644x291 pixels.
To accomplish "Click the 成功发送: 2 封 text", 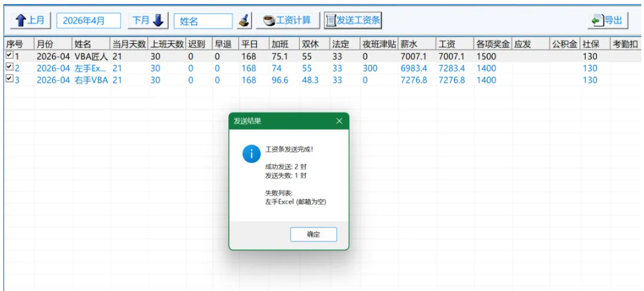I will click(286, 167).
